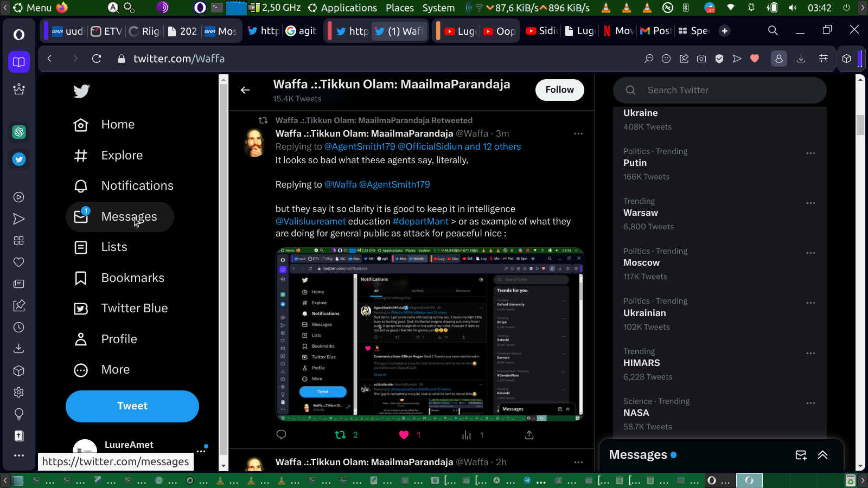Reload the current Twitter page

97,59
